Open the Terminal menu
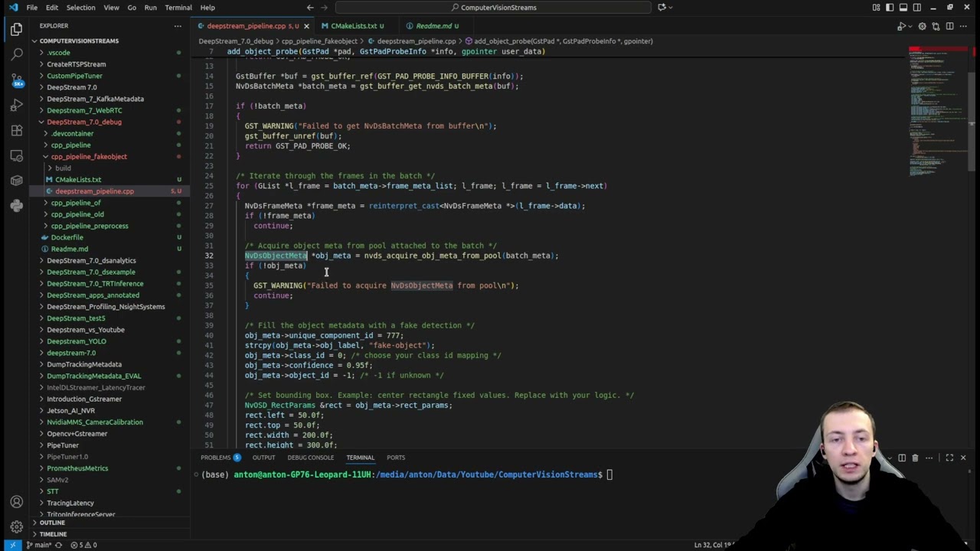The width and height of the screenshot is (980, 551). pos(178,8)
